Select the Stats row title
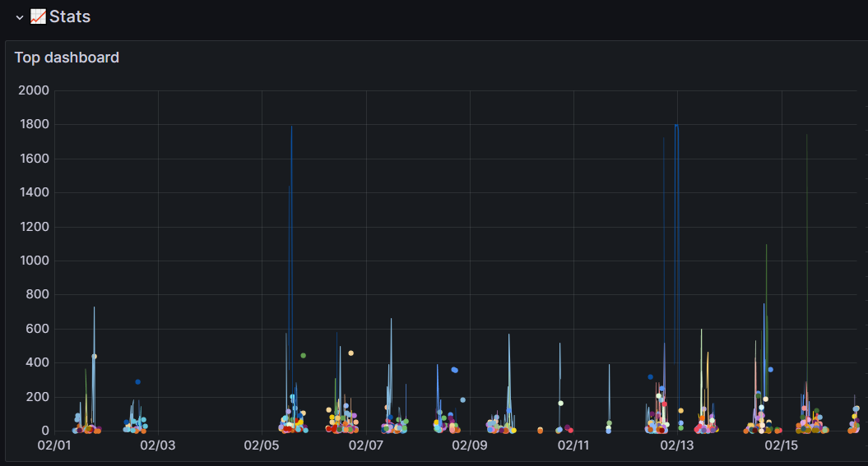 point(70,16)
